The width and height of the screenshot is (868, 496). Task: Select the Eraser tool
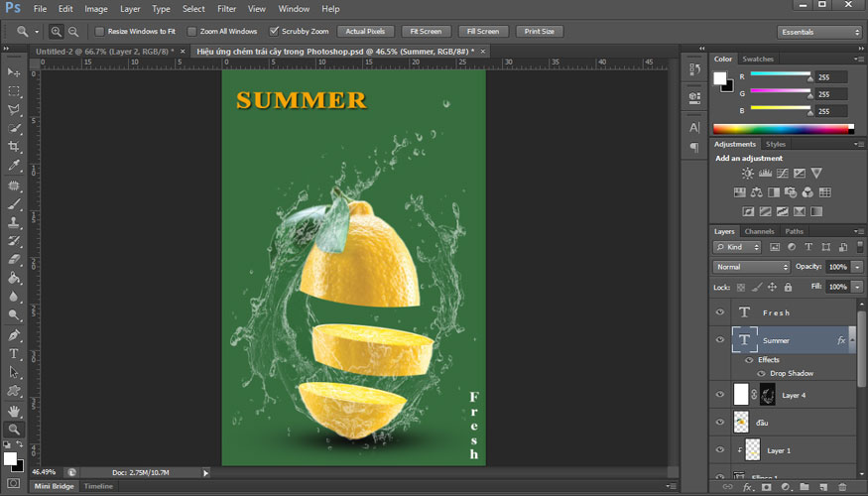point(13,260)
